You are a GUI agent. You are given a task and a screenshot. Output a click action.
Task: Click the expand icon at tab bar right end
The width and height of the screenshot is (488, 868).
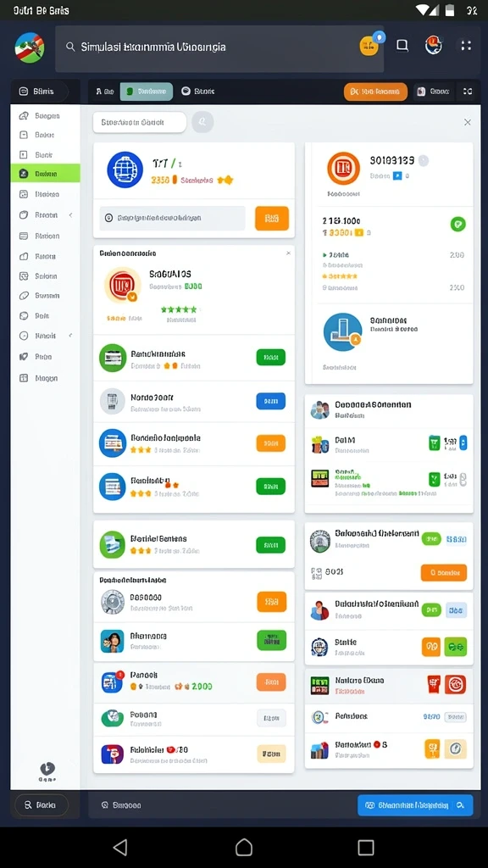[468, 92]
